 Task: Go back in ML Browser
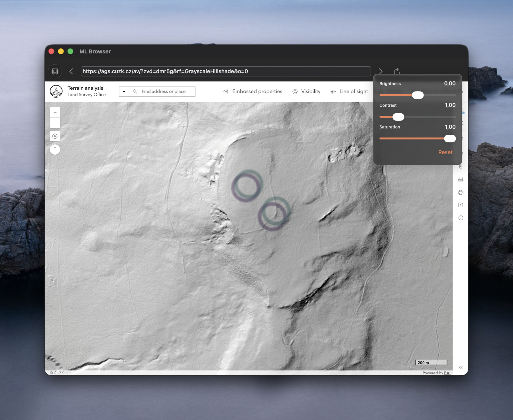tap(71, 71)
